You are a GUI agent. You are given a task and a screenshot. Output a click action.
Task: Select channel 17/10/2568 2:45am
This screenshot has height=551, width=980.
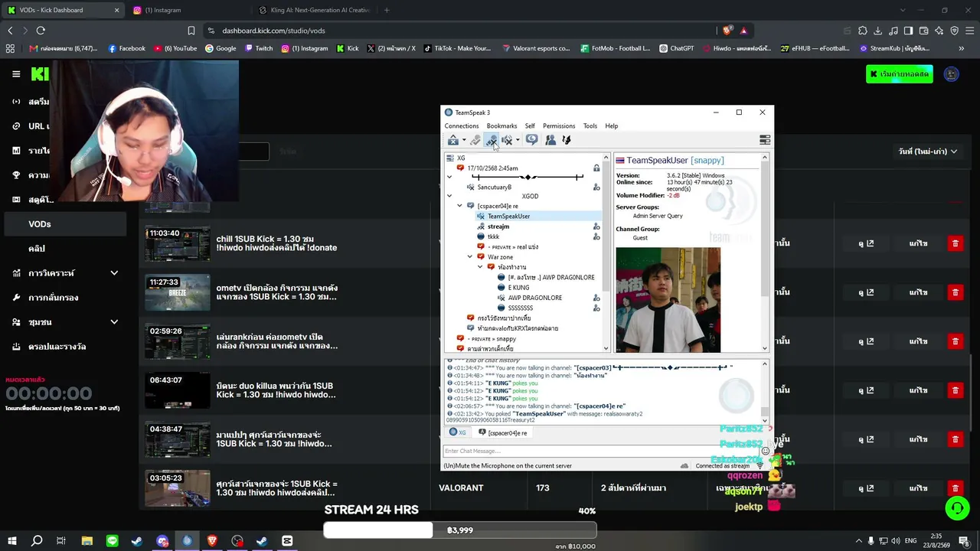[x=492, y=168]
